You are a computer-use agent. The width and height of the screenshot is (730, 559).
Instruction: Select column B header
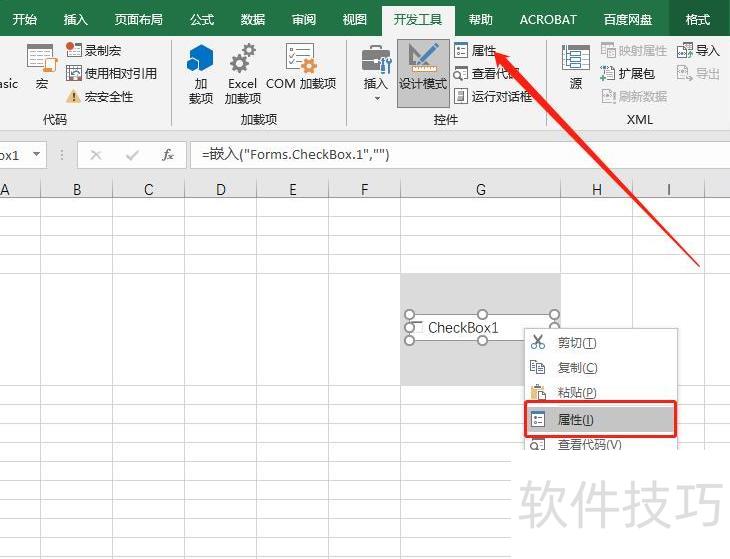tap(77, 189)
